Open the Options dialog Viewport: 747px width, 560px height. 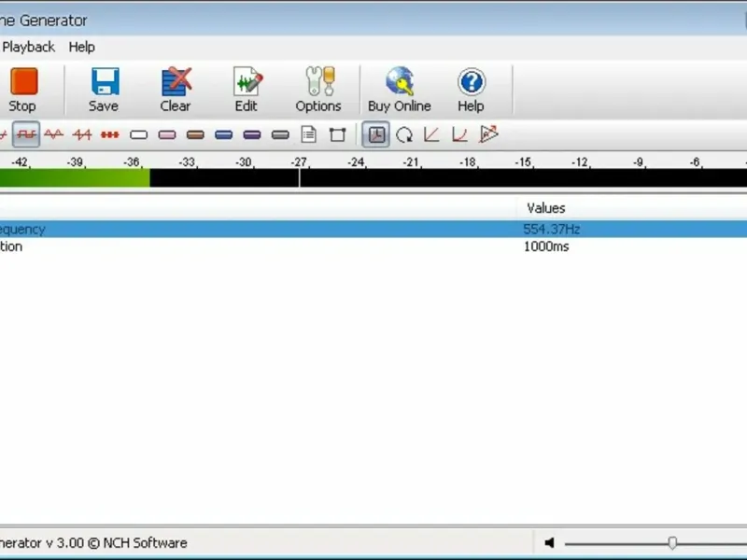318,90
